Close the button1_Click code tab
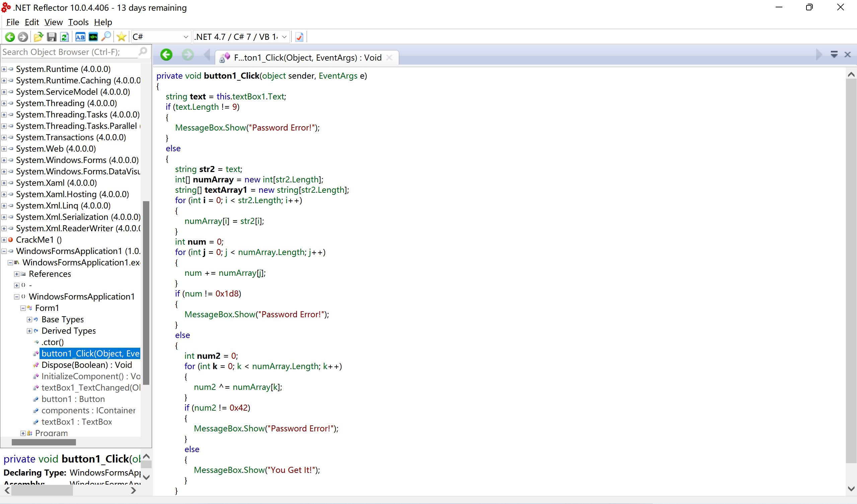Screen dimensions: 857x504 [390, 58]
